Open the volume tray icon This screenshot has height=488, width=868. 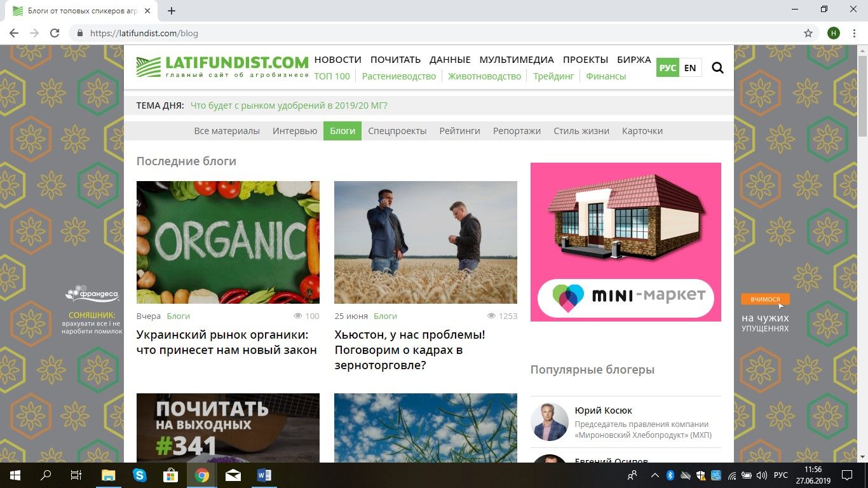(761, 475)
